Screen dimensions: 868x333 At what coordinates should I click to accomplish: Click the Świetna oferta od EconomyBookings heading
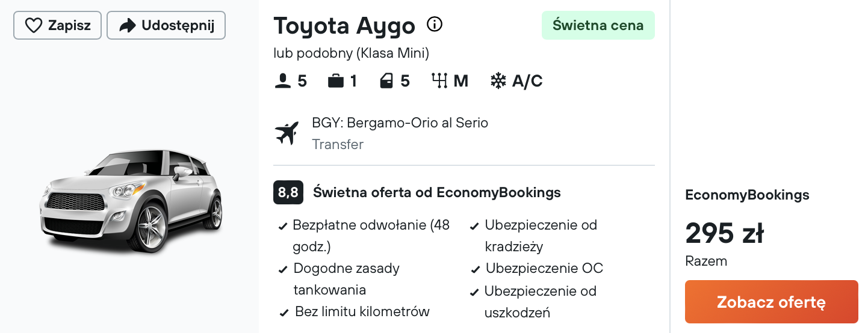(437, 192)
